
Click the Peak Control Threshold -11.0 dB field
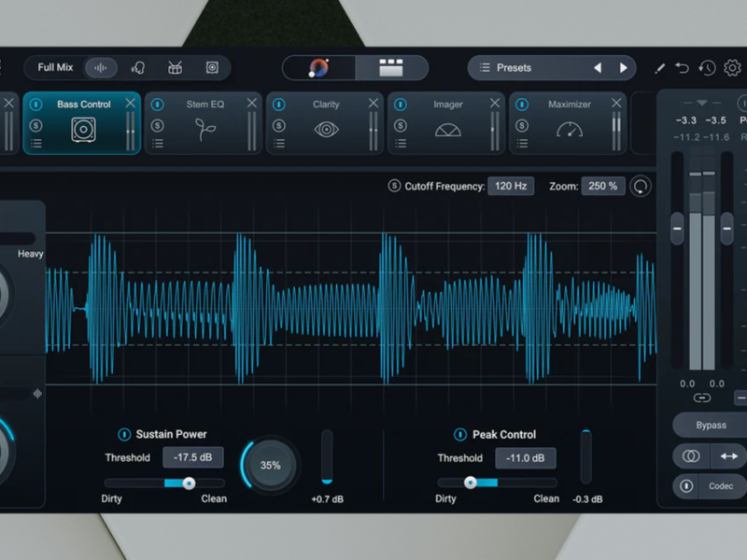point(526,458)
